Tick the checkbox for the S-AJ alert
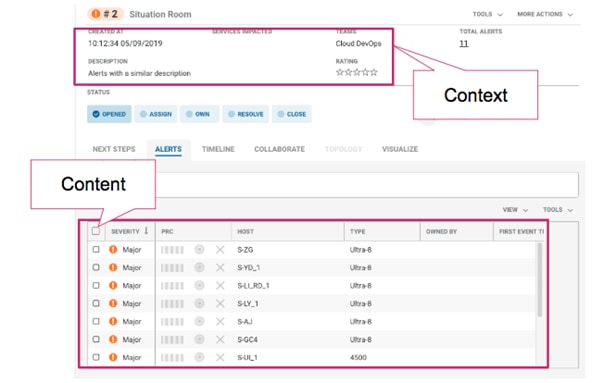This screenshot has width=604, height=383. coord(96,321)
